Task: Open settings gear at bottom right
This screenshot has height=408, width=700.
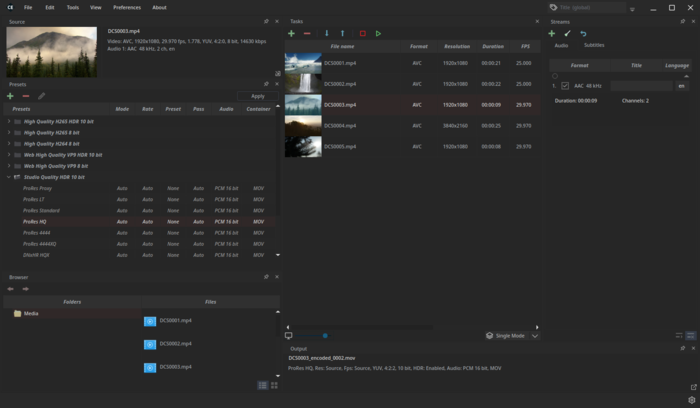Action: (x=692, y=400)
